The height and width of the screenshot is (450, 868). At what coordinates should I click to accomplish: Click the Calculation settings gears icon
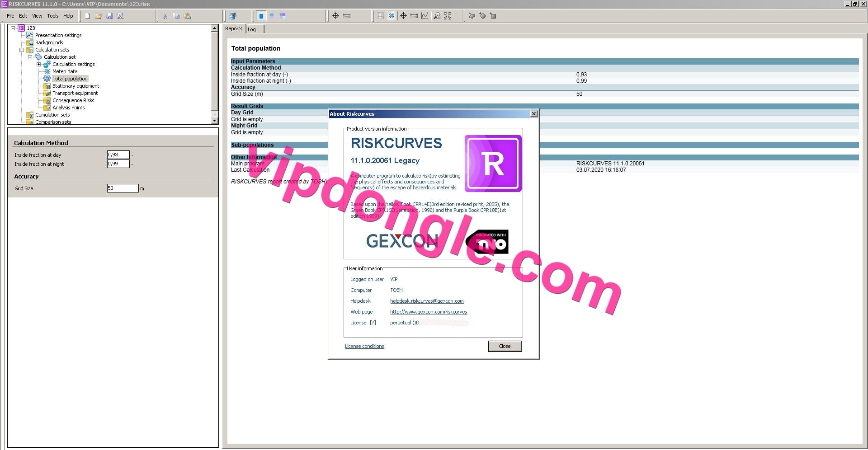point(47,64)
